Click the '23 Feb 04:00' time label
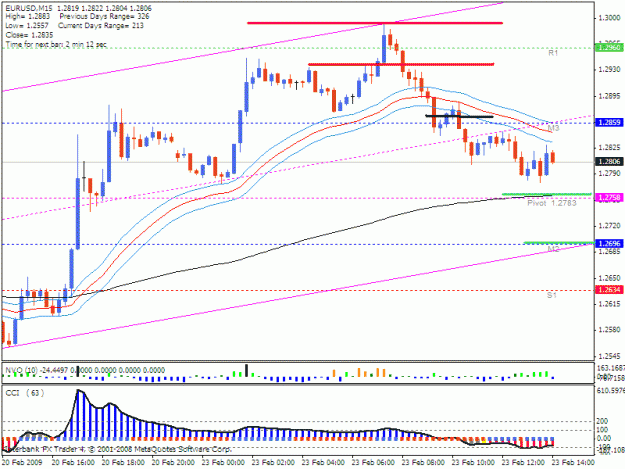This screenshot has width=625, height=469. 323,463
